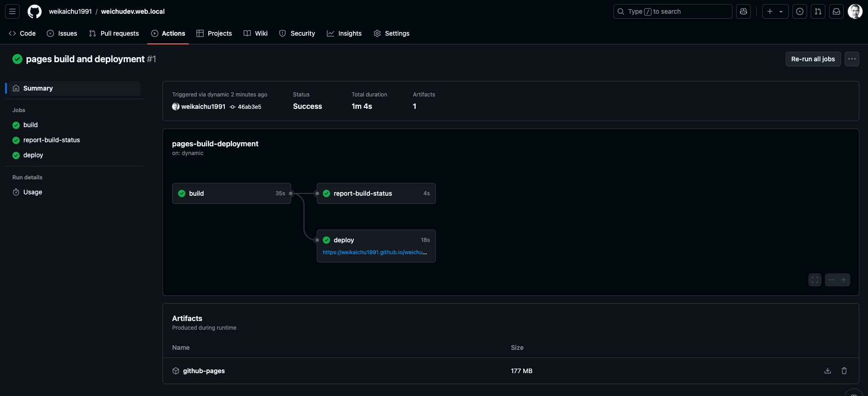
Task: Click the success check icon beside run title
Action: [17, 59]
